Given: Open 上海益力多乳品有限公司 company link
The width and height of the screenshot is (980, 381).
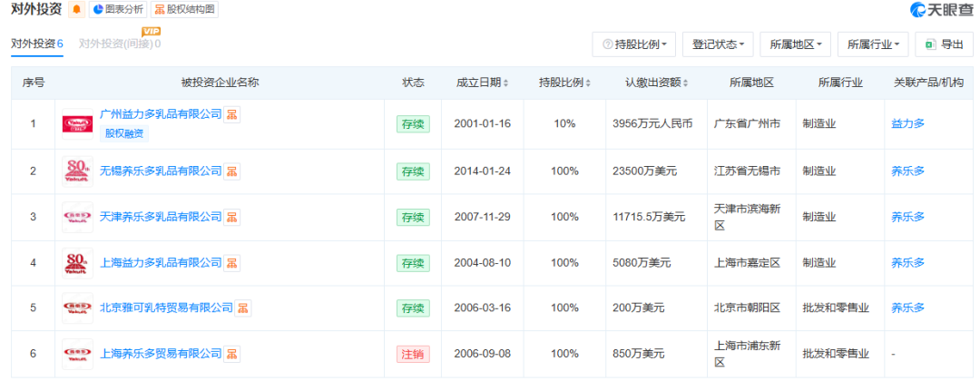Looking at the screenshot, I should coord(161,262).
